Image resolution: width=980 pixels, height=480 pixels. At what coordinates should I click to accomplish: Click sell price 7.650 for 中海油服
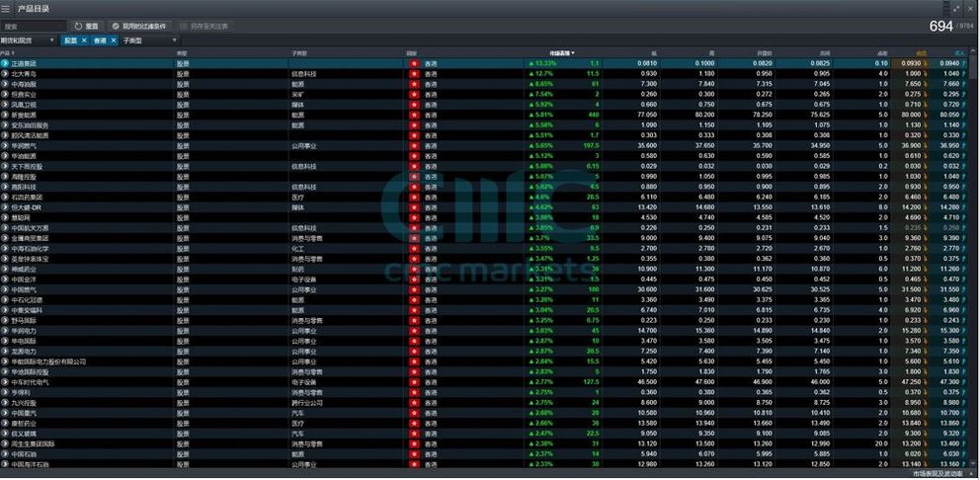911,84
